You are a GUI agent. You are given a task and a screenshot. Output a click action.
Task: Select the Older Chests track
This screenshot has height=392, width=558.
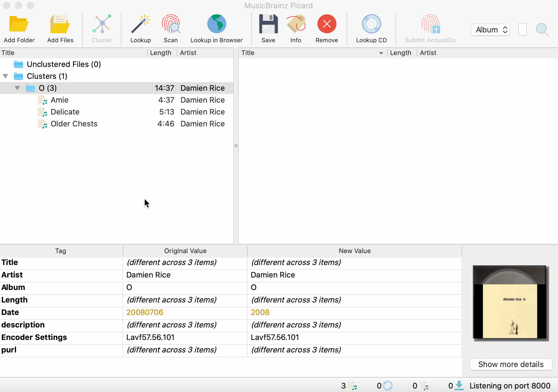[74, 124]
